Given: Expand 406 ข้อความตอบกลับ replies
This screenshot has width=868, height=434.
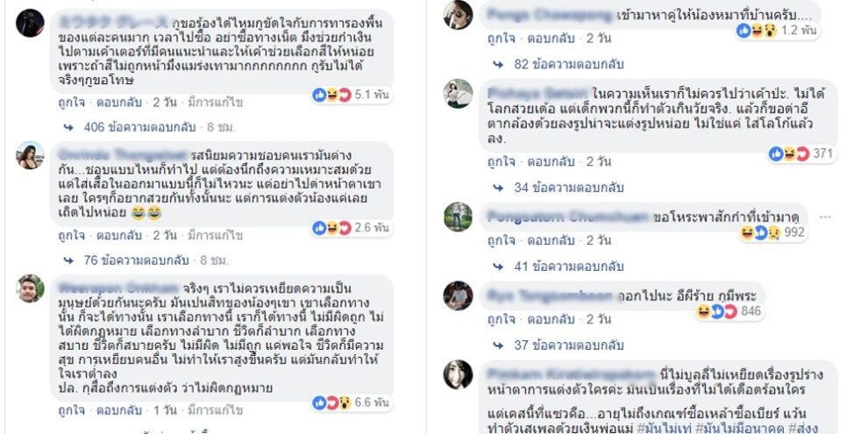Looking at the screenshot, I should click(139, 127).
